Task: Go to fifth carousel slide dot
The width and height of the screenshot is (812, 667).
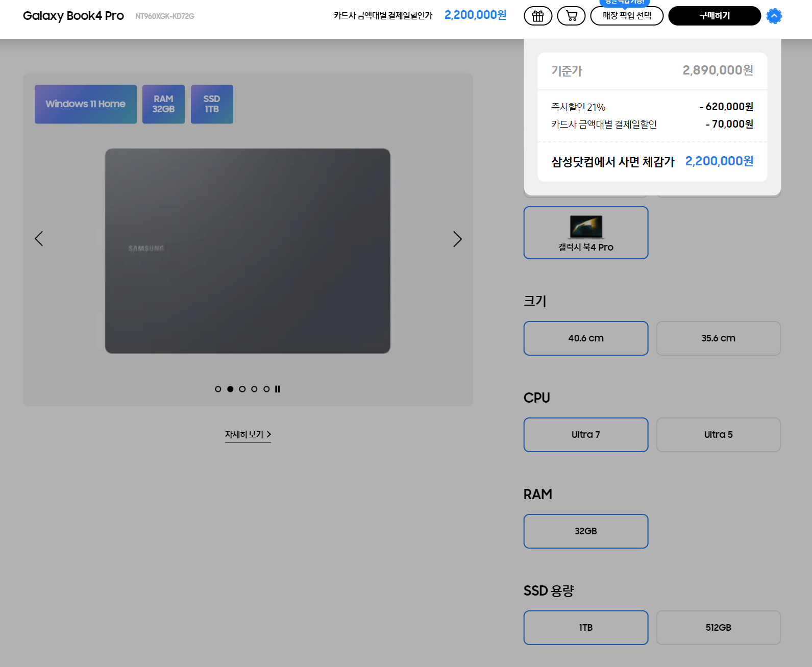Action: click(x=266, y=389)
